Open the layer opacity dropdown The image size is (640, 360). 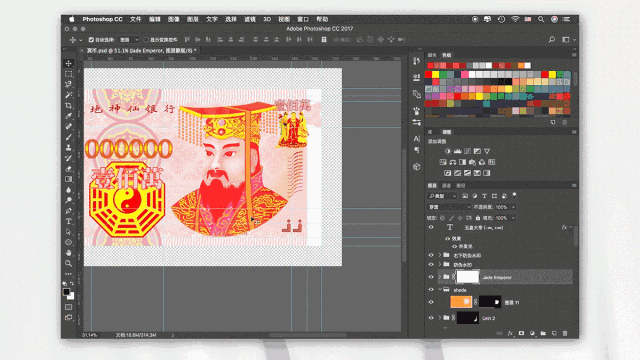click(x=513, y=207)
